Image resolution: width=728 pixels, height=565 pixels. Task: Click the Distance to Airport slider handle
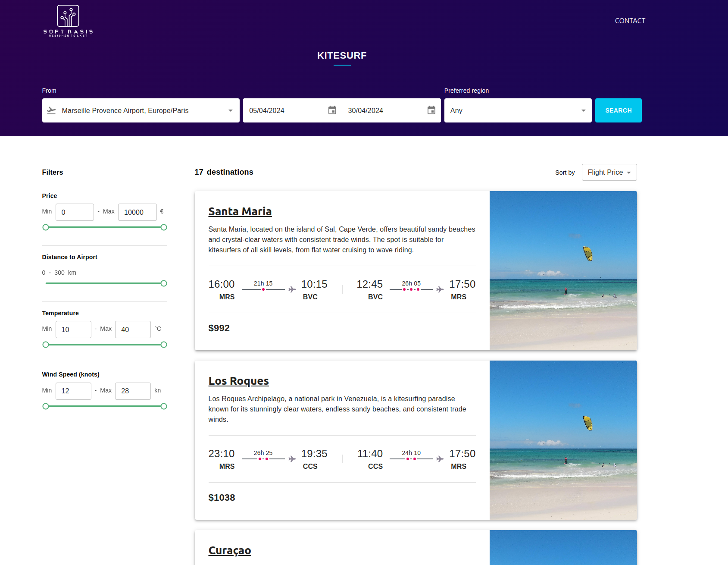click(x=164, y=283)
